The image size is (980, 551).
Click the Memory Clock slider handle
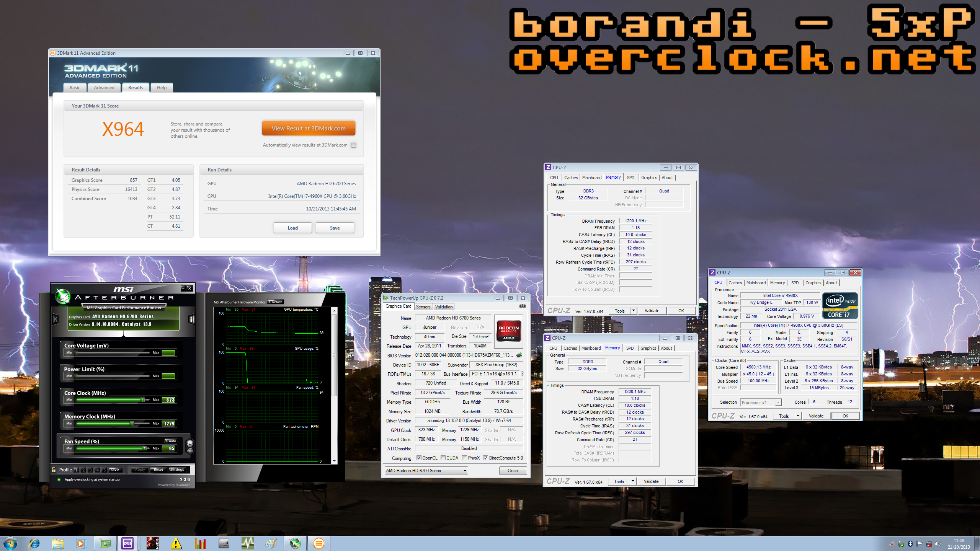point(132,424)
